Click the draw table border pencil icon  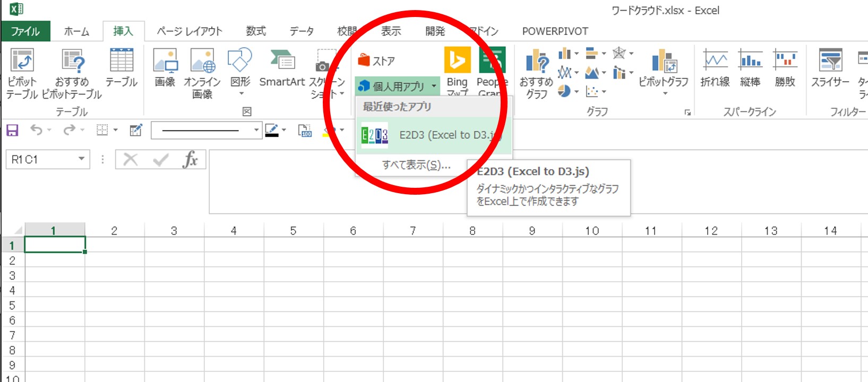click(x=136, y=130)
